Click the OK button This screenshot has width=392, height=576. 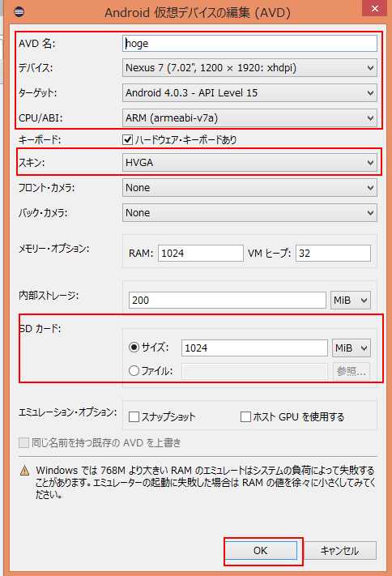pyautogui.click(x=261, y=550)
